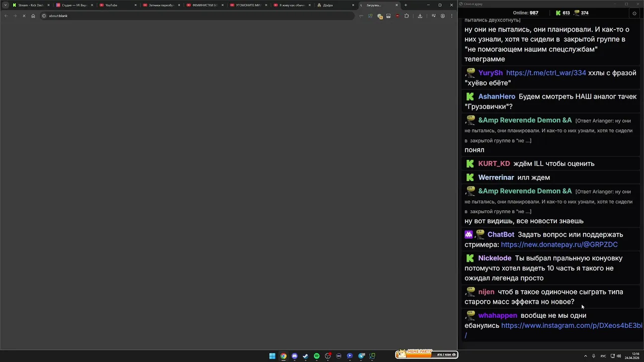This screenshot has height=362, width=644.
Task: Switch to the YouTube tab
Action: pos(118,5)
